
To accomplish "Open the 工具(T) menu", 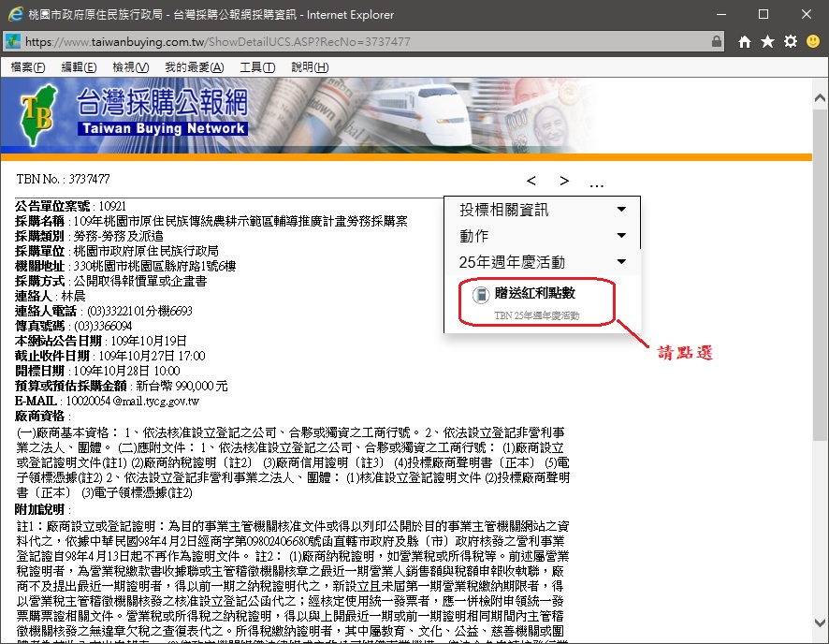I will coord(257,67).
